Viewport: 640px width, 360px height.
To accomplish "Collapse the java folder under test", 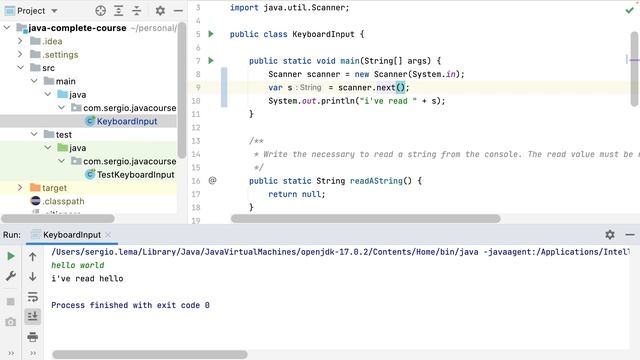I will [x=48, y=148].
